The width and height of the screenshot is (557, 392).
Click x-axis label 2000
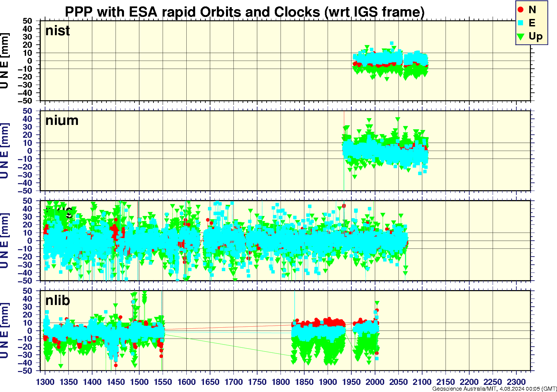tap(375, 382)
